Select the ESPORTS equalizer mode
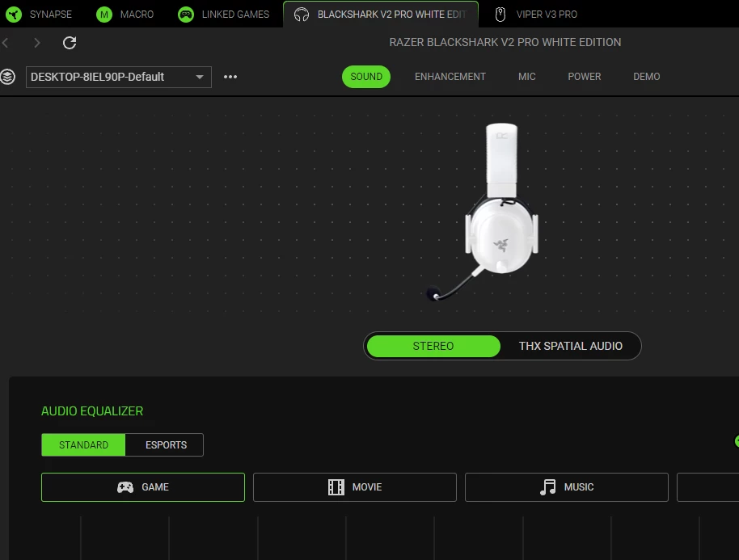This screenshot has width=739, height=560. [166, 445]
